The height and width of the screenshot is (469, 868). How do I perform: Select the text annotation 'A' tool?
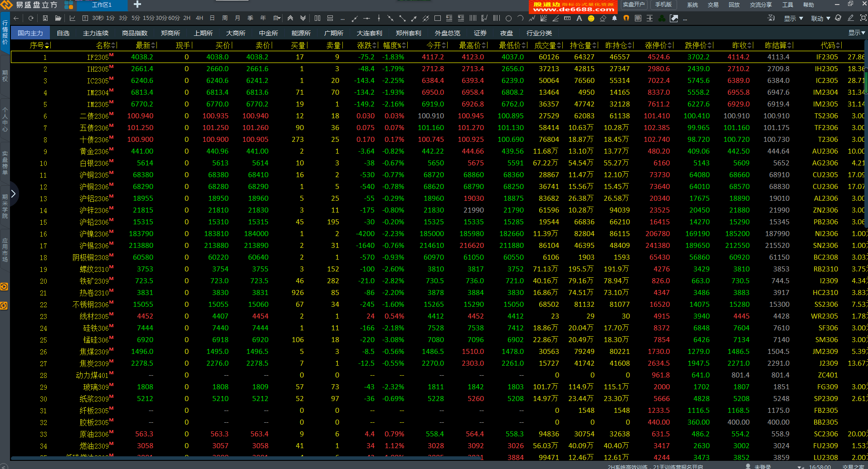click(x=579, y=19)
